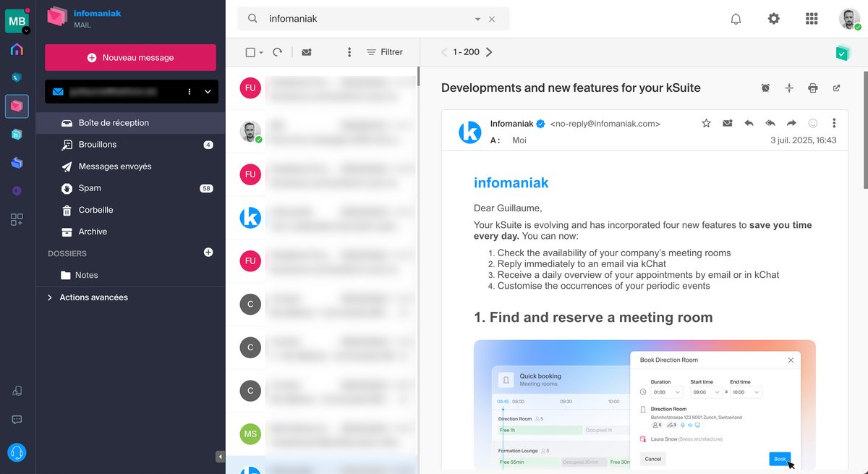Click the Infomaniak sender avatar in email header
This screenshot has height=474, width=868.
[470, 132]
